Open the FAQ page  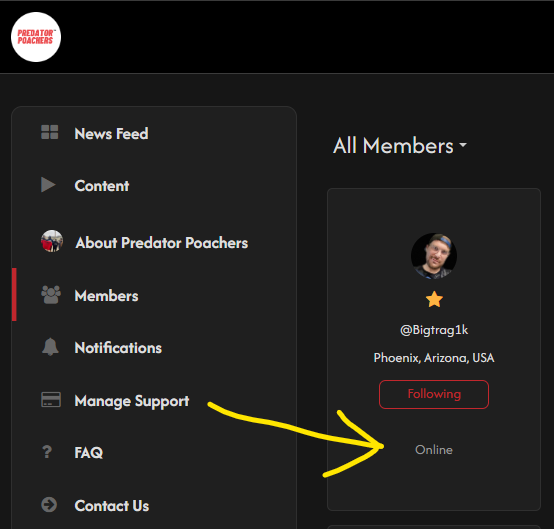[89, 453]
